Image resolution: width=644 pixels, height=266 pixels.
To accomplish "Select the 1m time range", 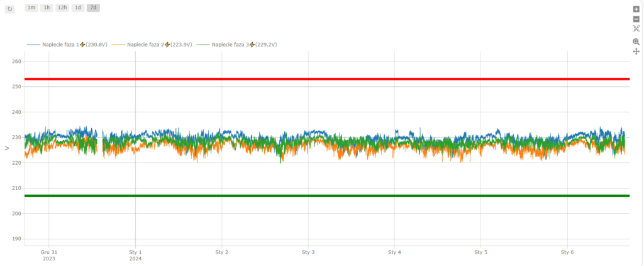I will (31, 8).
